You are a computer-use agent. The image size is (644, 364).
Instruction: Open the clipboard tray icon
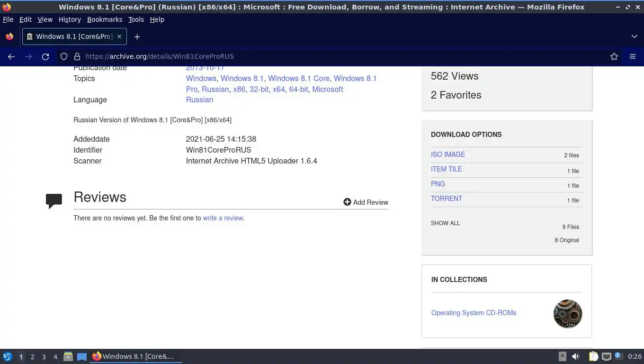593,356
